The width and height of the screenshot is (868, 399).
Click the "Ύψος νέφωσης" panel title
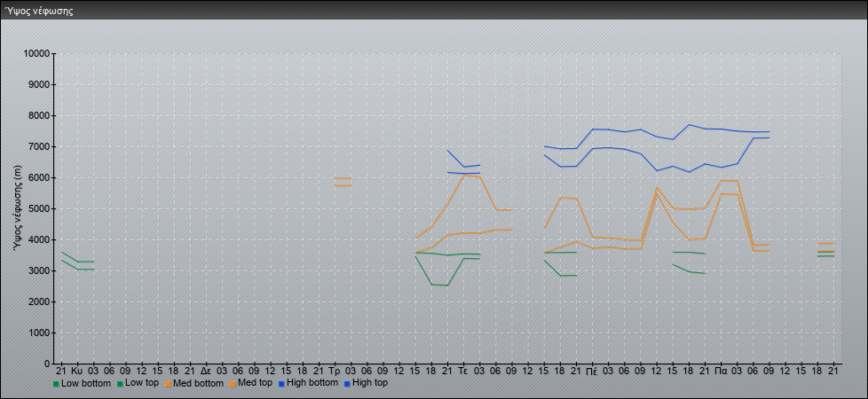click(39, 11)
